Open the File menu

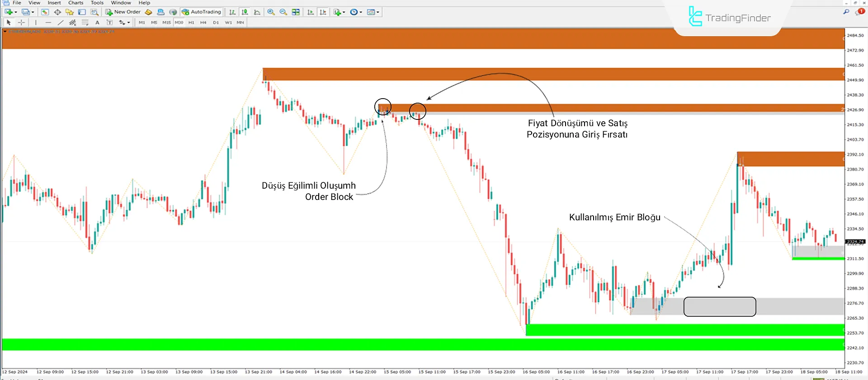coord(17,3)
